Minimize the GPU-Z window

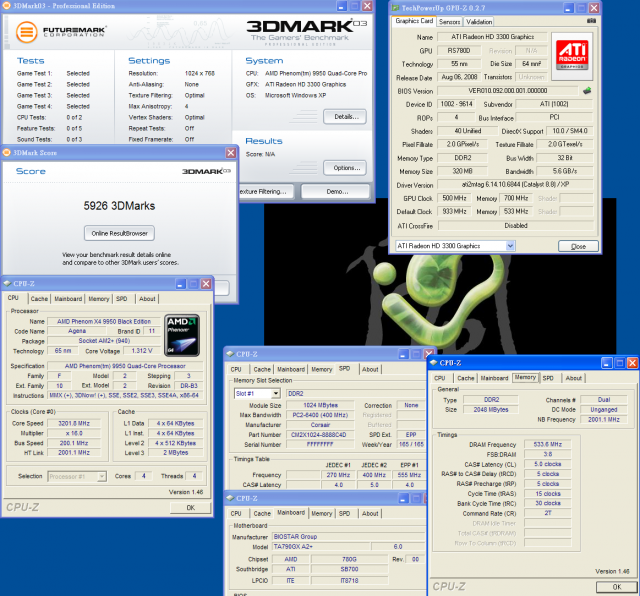tap(569, 8)
